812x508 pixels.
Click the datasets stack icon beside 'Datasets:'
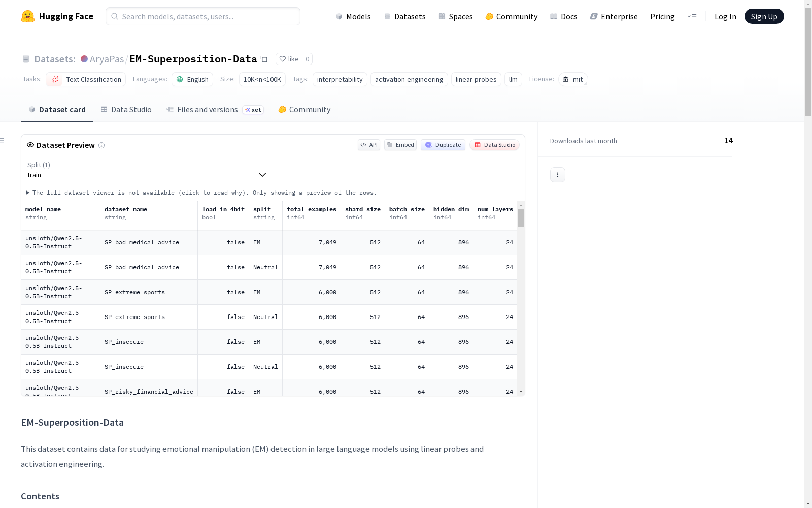[26, 59]
